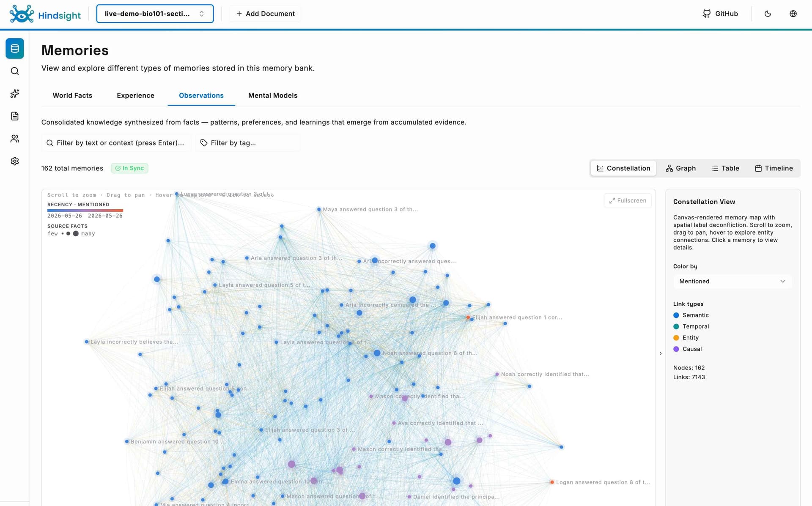Click the Hindsight logo icon

click(22, 14)
